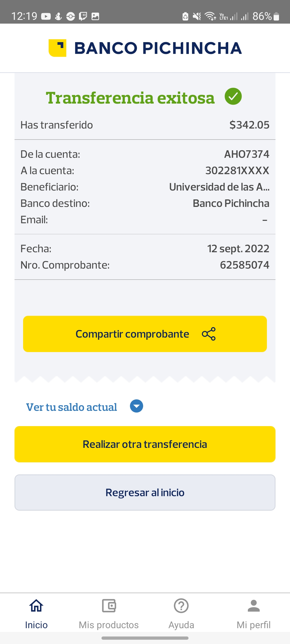This screenshot has height=644, width=290.
Task: Tap the Wi-Fi status bar icon
Action: pos(210,16)
